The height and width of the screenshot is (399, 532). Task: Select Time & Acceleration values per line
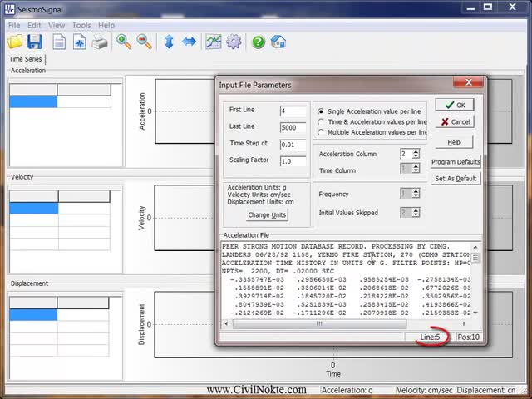tap(372, 122)
